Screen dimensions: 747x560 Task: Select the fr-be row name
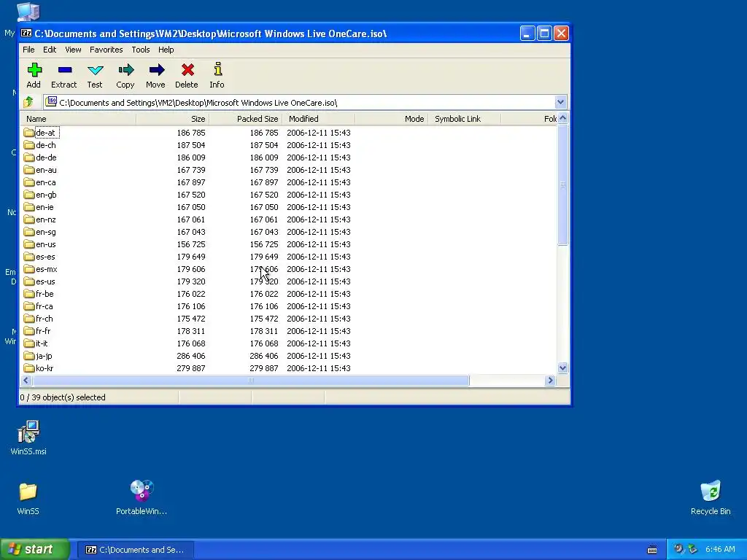pyautogui.click(x=44, y=294)
